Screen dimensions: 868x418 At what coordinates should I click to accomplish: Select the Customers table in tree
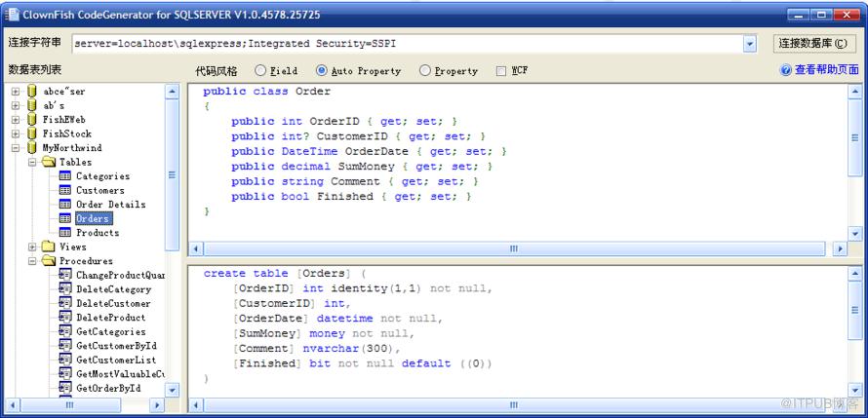point(100,190)
